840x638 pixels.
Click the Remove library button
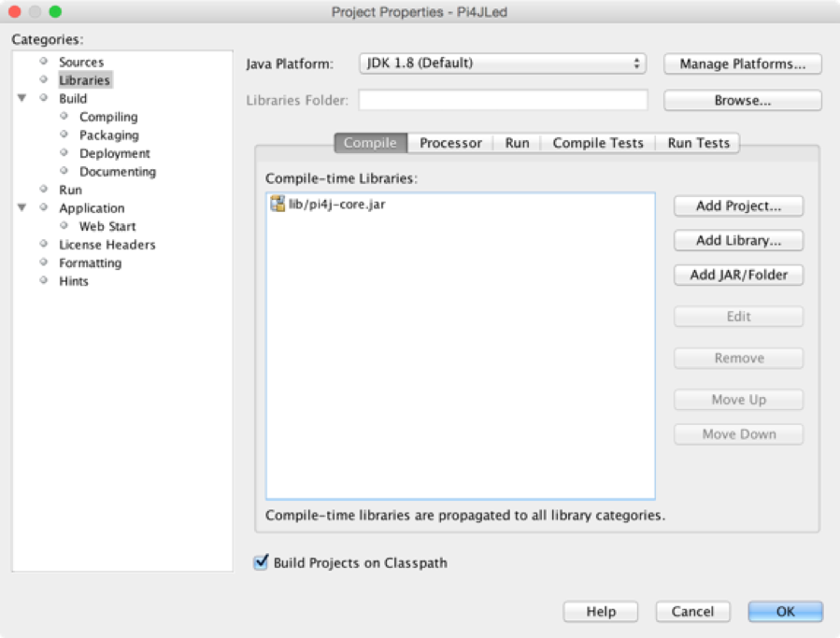click(x=739, y=358)
